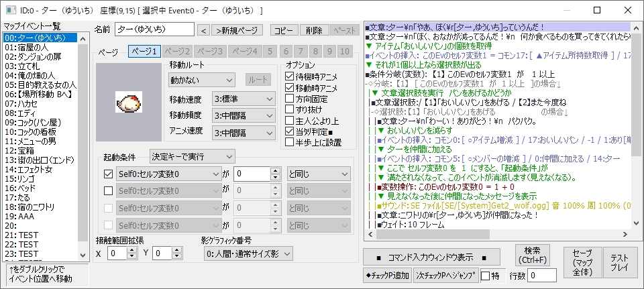This screenshot has height=289, width=644.
Task: Select event 01:宿屋の人 in list
Action: coord(40,48)
